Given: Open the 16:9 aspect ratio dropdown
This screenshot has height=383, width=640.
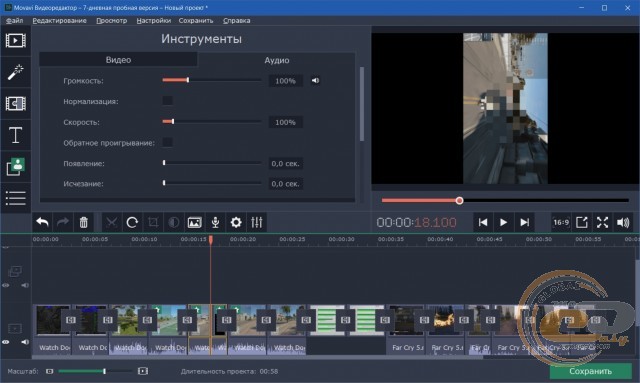Looking at the screenshot, I should (x=561, y=222).
